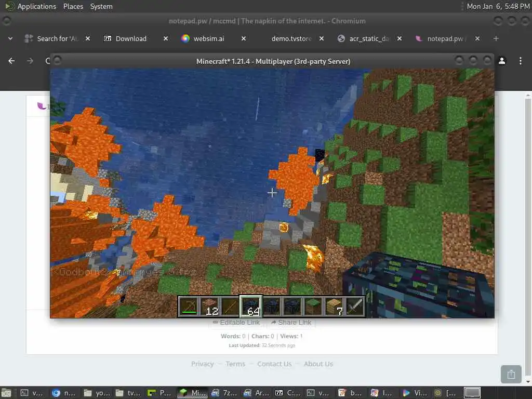Open the "yo..." folder taskbar item
532x399 pixels.
point(96,393)
